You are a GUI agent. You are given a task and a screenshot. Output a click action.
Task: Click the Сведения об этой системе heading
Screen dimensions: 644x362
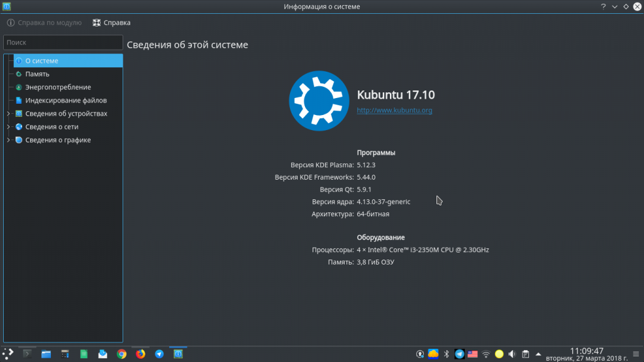pos(187,45)
